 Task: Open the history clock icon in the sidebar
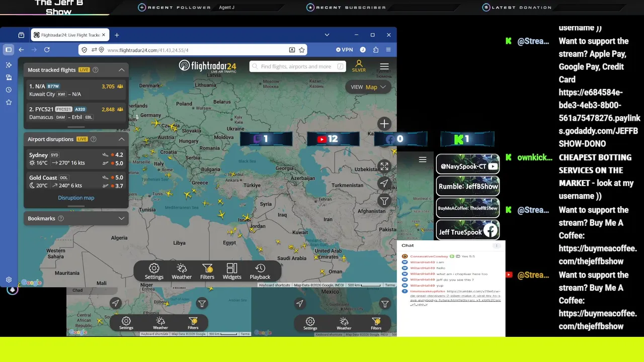[x=9, y=89]
